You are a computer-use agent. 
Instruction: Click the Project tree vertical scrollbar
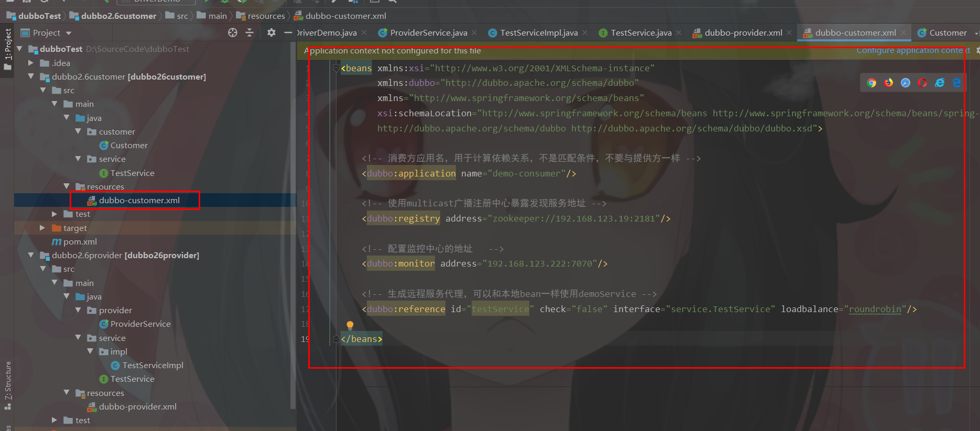(x=292, y=225)
